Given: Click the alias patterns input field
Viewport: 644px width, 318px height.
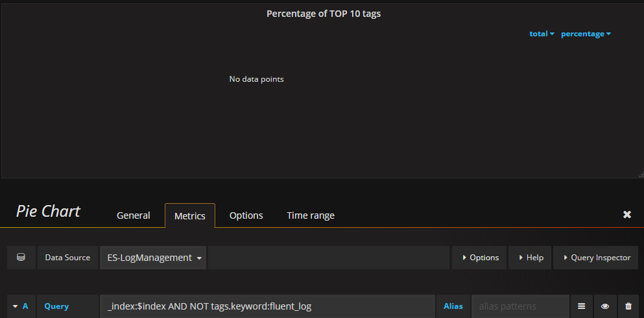Looking at the screenshot, I should click(x=520, y=306).
